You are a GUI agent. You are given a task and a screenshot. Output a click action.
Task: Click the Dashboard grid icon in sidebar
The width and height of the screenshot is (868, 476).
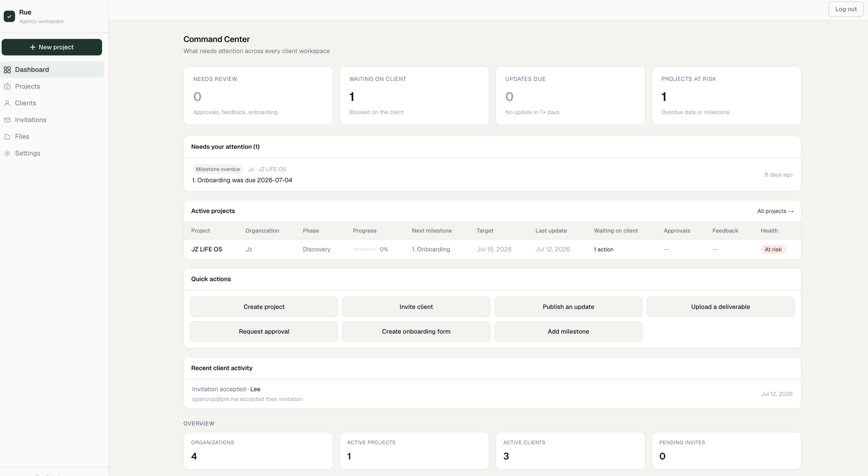click(7, 70)
